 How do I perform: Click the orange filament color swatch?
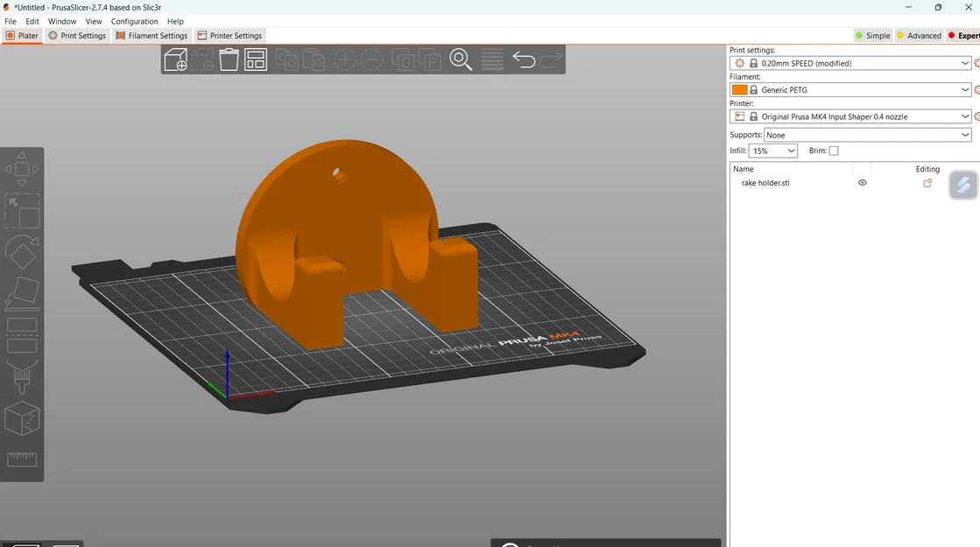coord(740,90)
